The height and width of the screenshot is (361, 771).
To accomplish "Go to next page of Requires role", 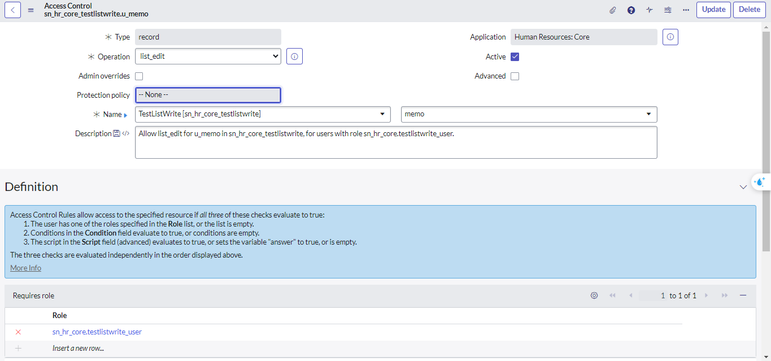I will tap(706, 296).
